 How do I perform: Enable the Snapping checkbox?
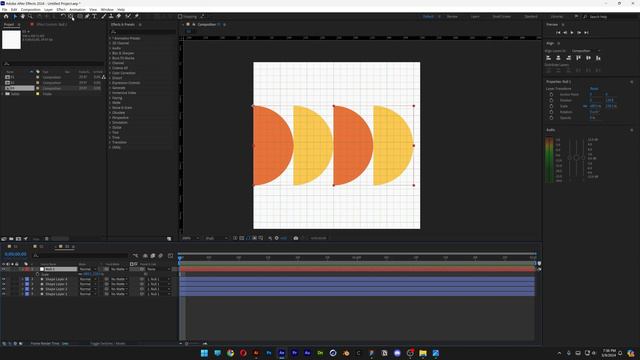pos(180,16)
